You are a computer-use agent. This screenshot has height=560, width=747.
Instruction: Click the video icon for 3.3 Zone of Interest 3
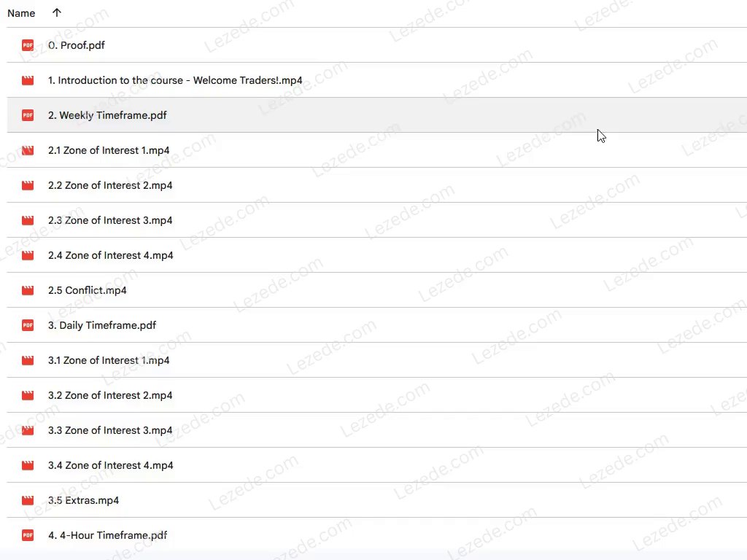pos(28,430)
